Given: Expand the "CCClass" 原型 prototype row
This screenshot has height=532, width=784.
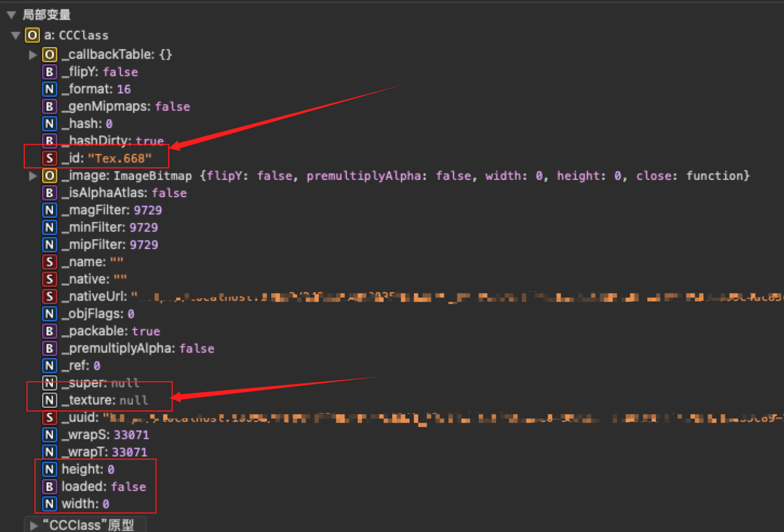Looking at the screenshot, I should (33, 526).
